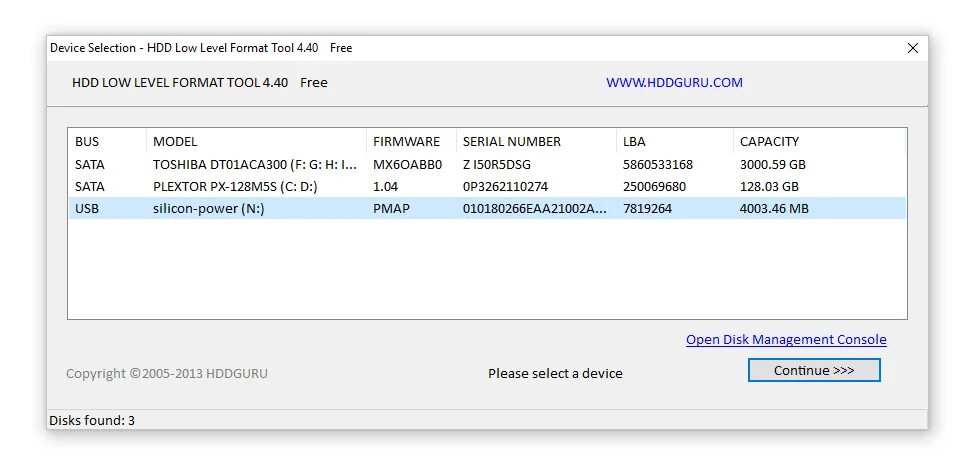Viewport: 975px width, 474px height.
Task: Click firmware value MX6OABB0
Action: tap(407, 165)
